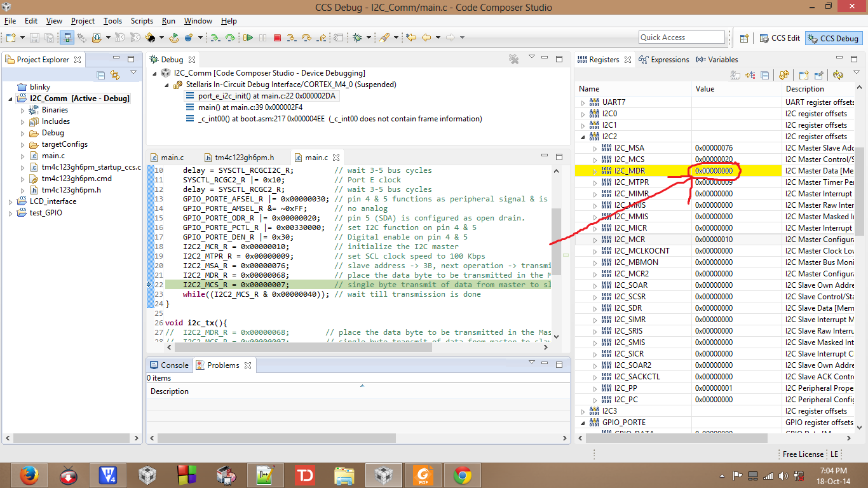Click the Open Perspective icon
868x488 pixels.
point(744,38)
